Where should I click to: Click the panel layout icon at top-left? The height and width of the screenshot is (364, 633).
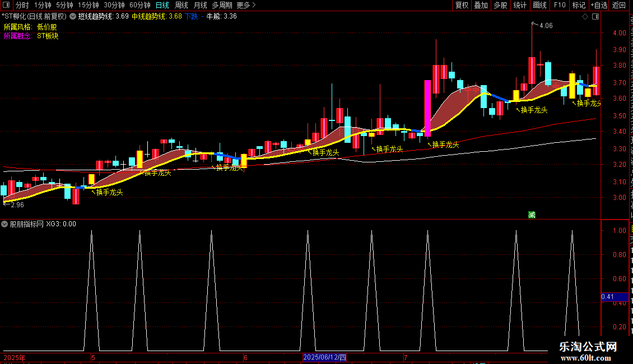pos(6,5)
